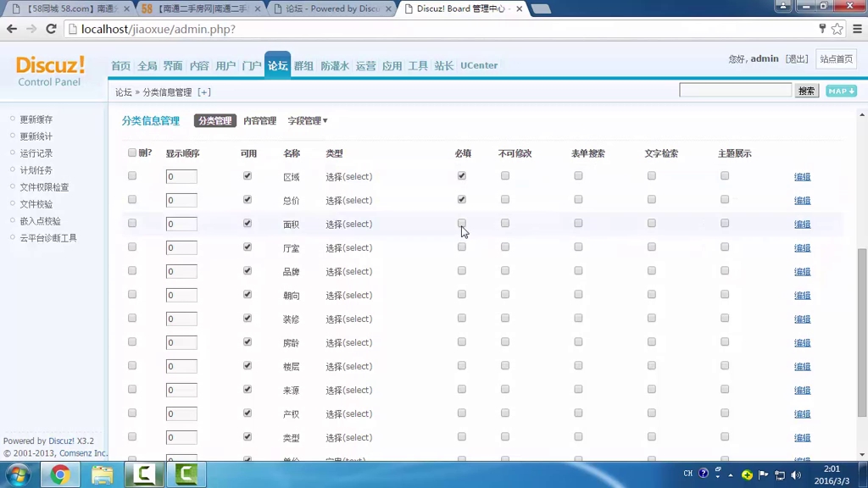Close the 58同城 browser tab

(127, 8)
